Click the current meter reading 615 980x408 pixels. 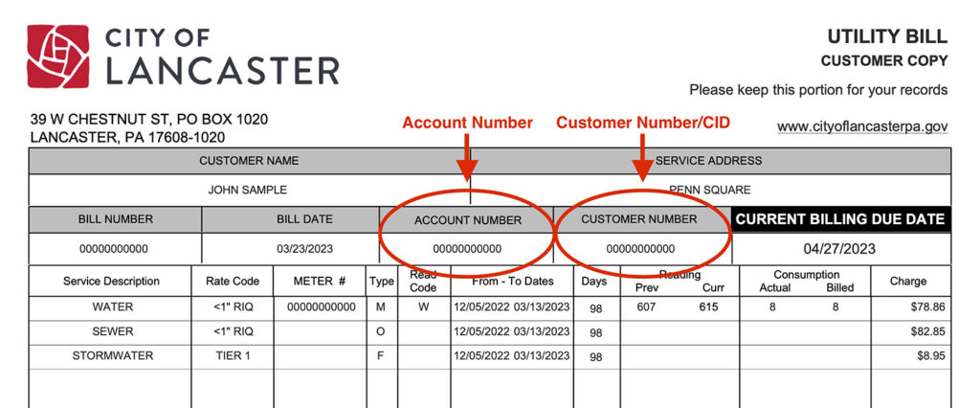[709, 307]
